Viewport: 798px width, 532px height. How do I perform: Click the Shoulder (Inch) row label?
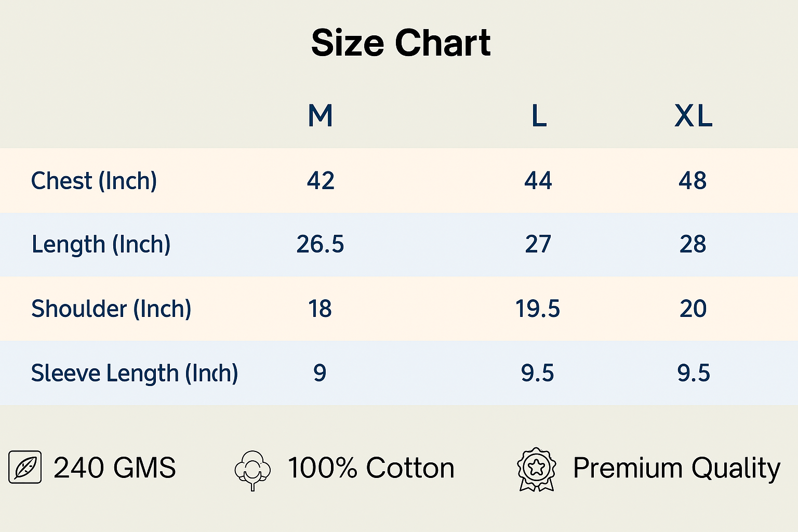(x=111, y=309)
